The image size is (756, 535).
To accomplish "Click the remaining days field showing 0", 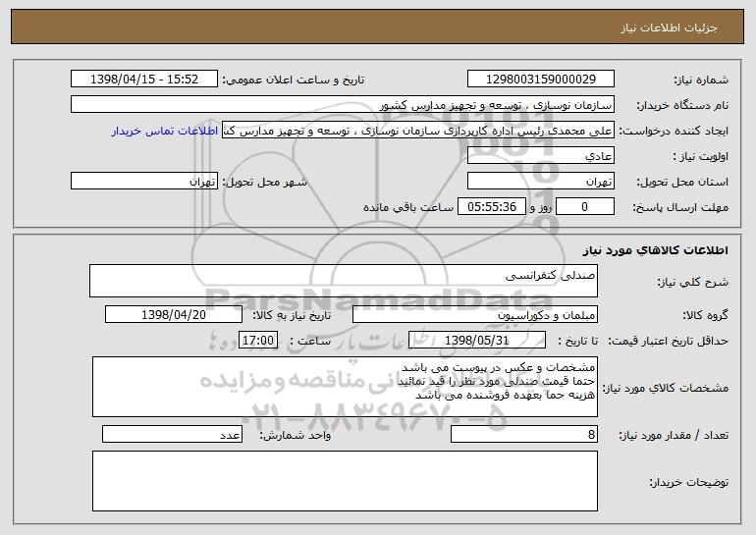I will 585,207.
